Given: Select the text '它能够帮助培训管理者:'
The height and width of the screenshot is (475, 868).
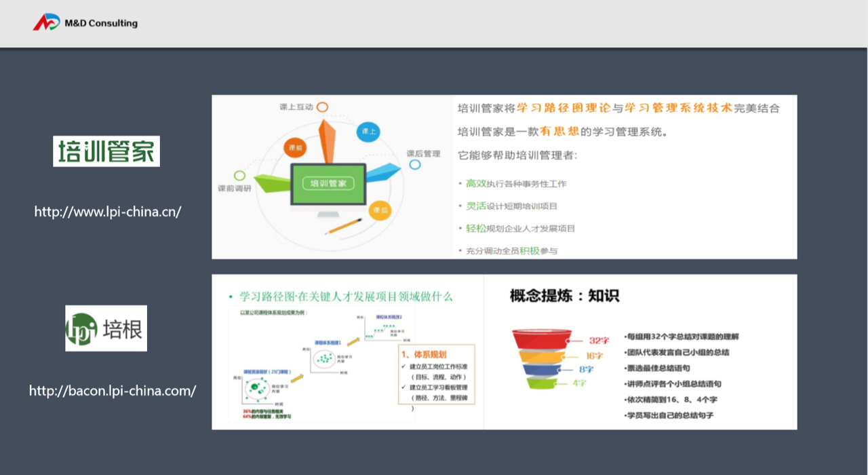Looking at the screenshot, I should pyautogui.click(x=517, y=155).
